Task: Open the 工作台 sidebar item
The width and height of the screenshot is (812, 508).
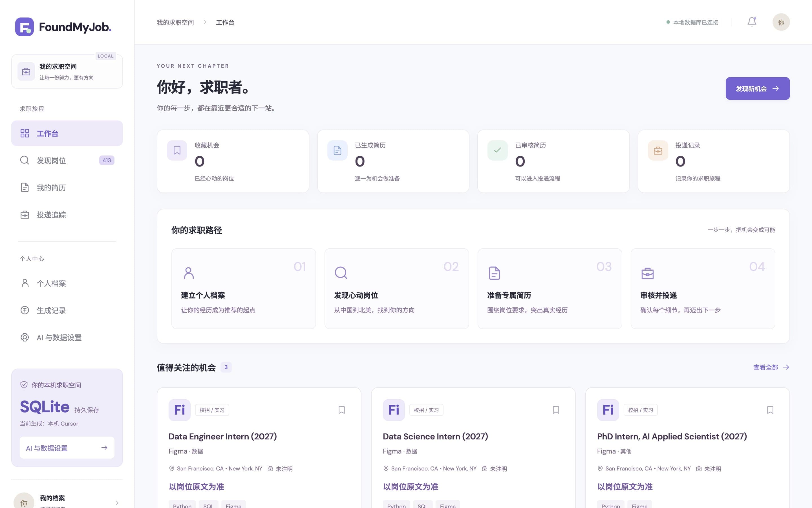Action: (x=67, y=133)
